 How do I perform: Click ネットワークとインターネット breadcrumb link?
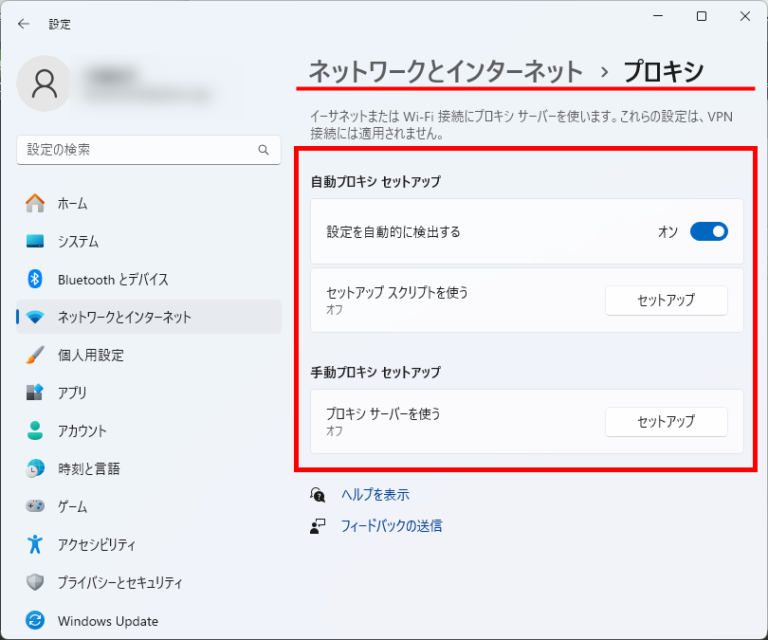coord(446,71)
